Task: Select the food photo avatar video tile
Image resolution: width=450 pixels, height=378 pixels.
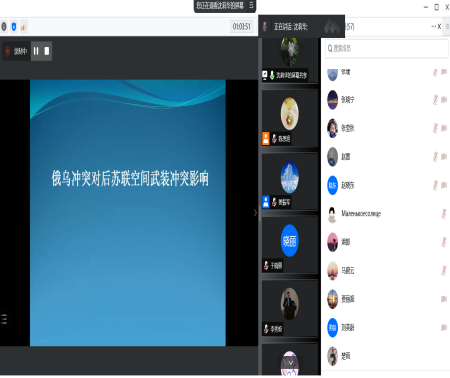Action: [x=290, y=118]
